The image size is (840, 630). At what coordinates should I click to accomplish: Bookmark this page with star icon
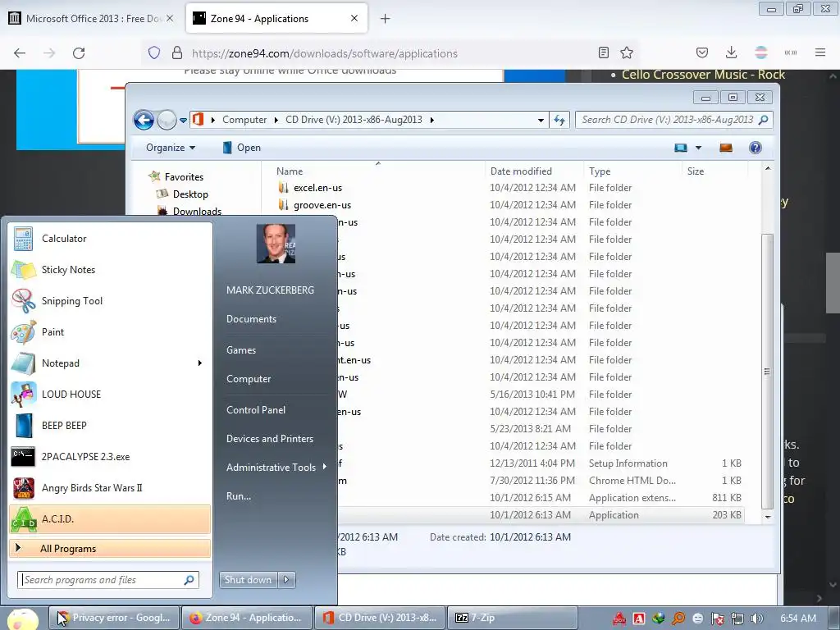pyautogui.click(x=627, y=52)
